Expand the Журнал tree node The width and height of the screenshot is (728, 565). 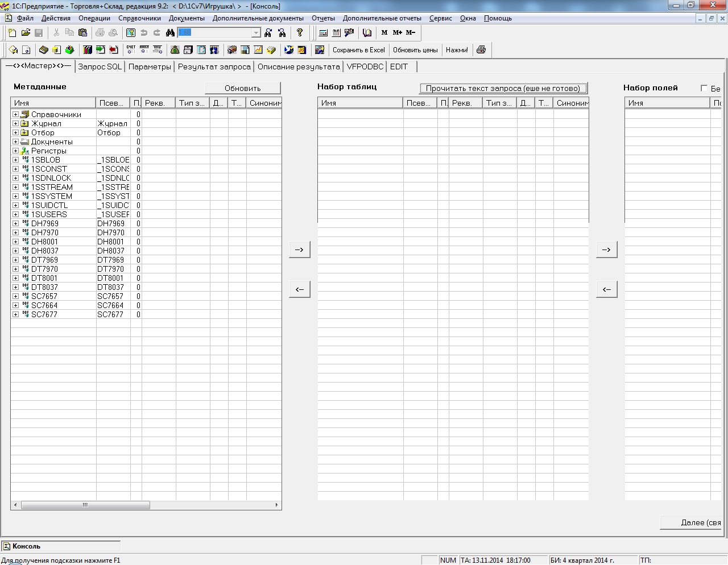tap(15, 123)
